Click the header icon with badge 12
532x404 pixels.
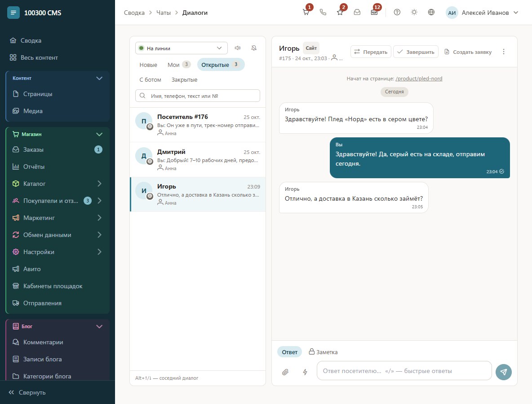click(374, 13)
